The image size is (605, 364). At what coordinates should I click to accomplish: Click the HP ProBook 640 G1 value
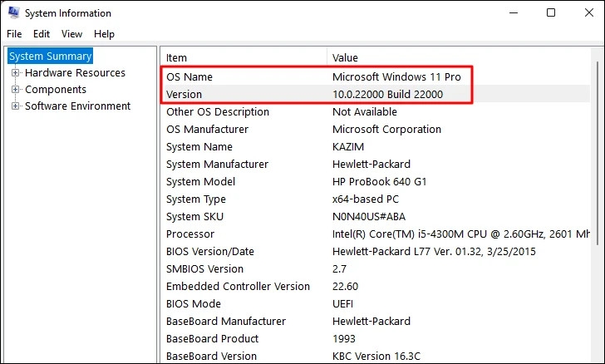click(x=380, y=181)
